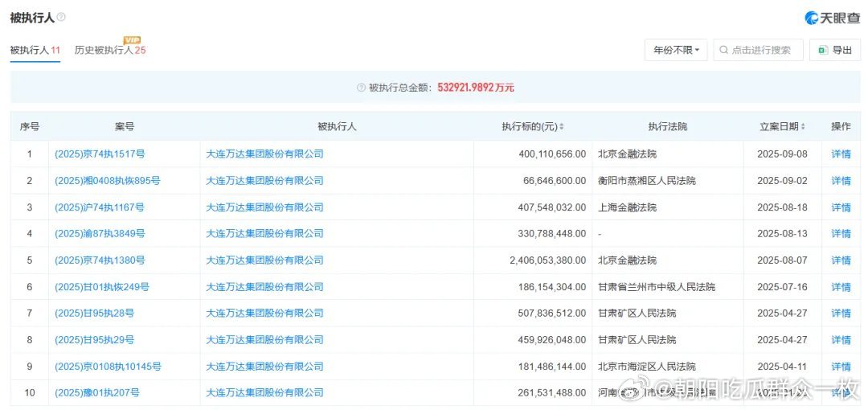
Task: Open 大连万达集团 link in row 5
Action: [x=264, y=260]
